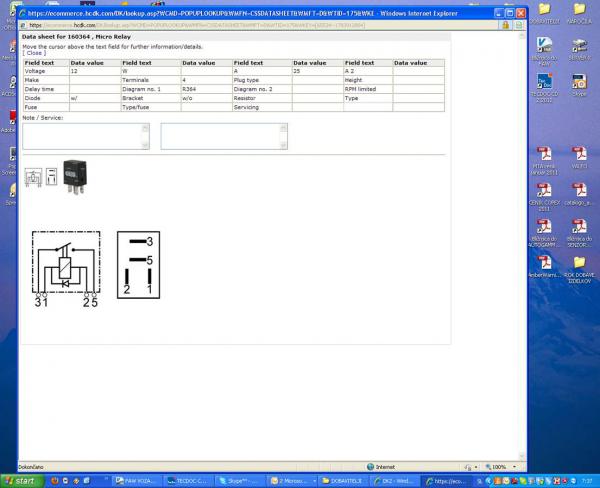Click the Close link on data sheet
Viewport: 600px width, 488px height.
click(x=33, y=52)
